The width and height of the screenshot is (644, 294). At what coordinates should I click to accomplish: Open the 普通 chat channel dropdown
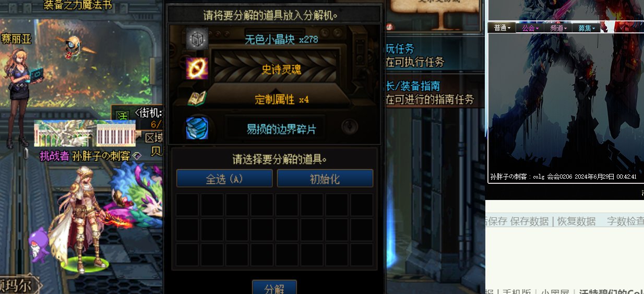click(502, 28)
